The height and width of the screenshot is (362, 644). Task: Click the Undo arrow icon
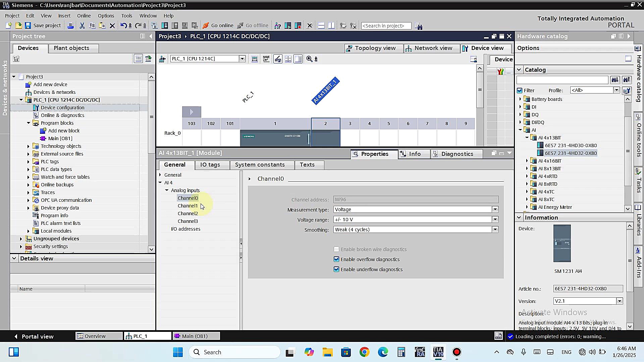coord(123,25)
